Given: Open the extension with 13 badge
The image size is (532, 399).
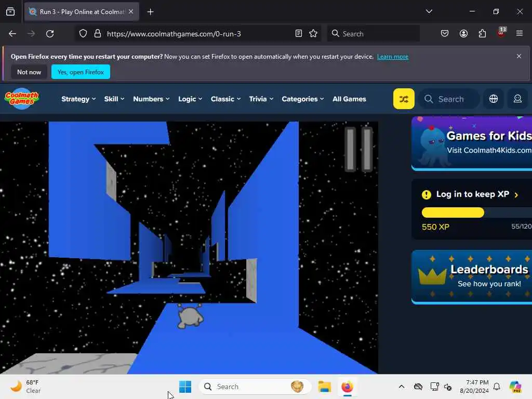Looking at the screenshot, I should pyautogui.click(x=501, y=33).
